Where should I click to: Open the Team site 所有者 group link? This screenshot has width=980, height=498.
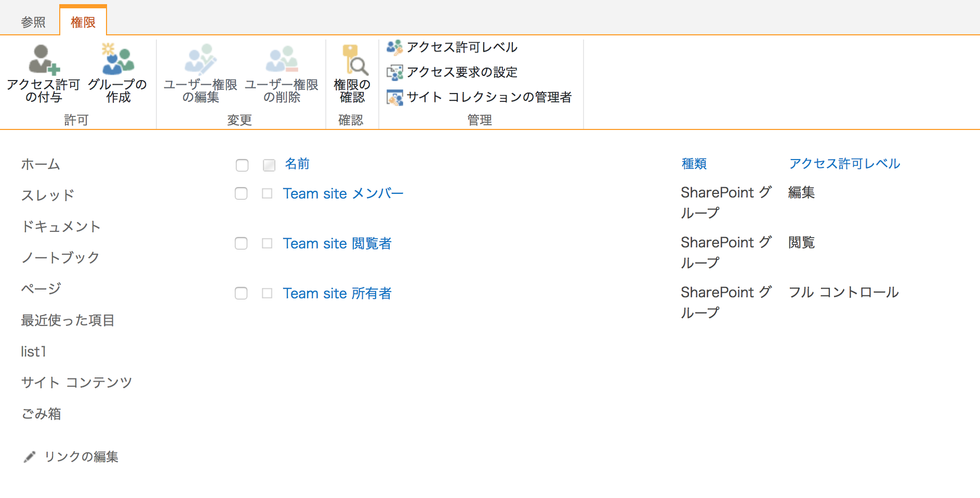(x=337, y=293)
